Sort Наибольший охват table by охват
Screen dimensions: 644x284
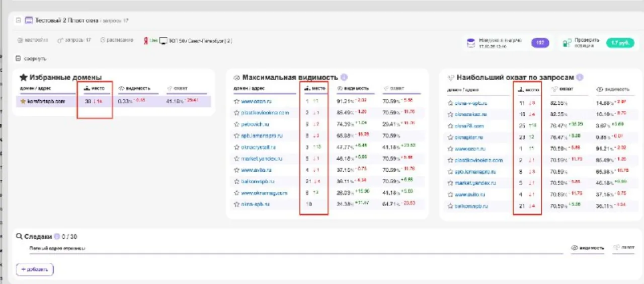click(563, 89)
